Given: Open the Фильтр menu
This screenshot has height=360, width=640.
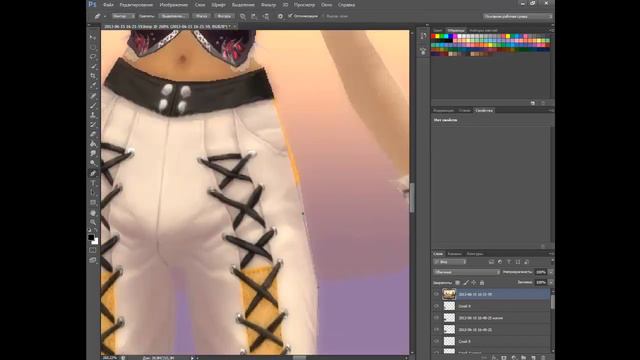Looking at the screenshot, I should click(x=268, y=5).
